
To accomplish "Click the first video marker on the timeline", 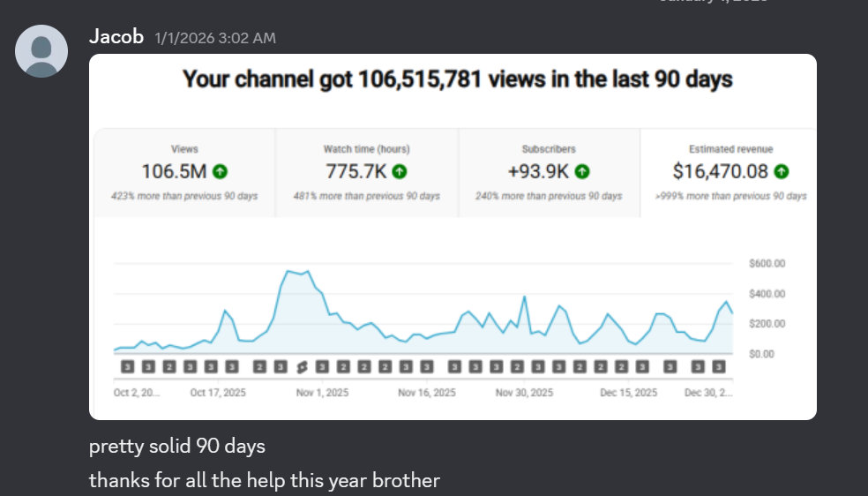I will (x=128, y=367).
